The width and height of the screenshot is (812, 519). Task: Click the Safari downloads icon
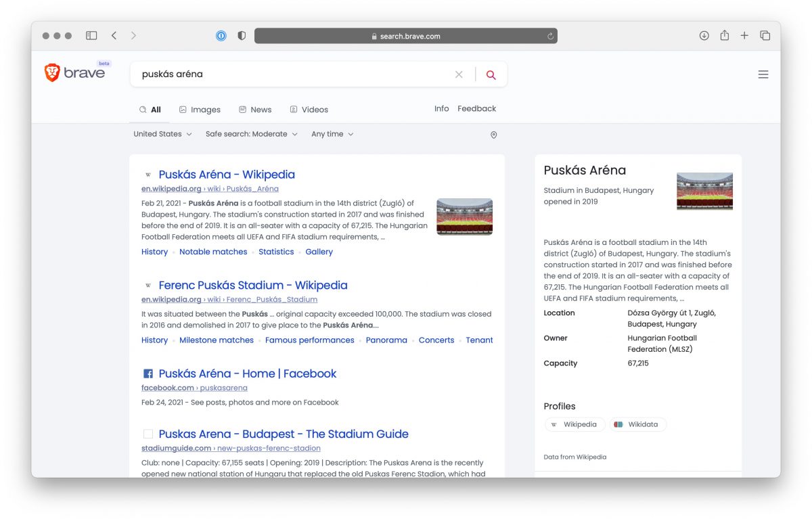click(x=704, y=36)
